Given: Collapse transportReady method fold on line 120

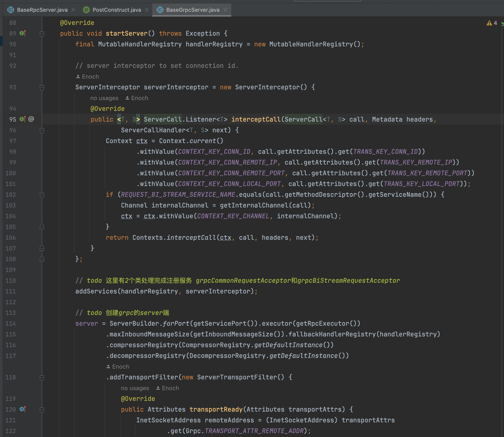Looking at the screenshot, I should pos(42,410).
